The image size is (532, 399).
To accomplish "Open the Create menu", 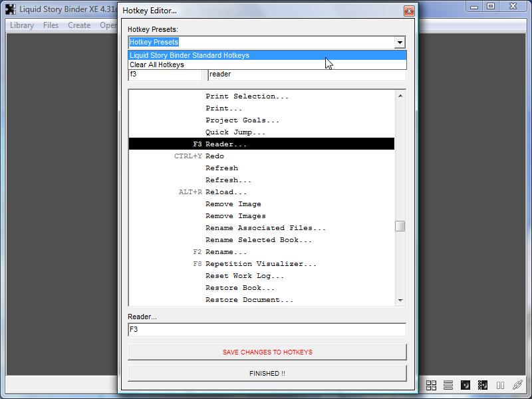I will (x=79, y=25).
